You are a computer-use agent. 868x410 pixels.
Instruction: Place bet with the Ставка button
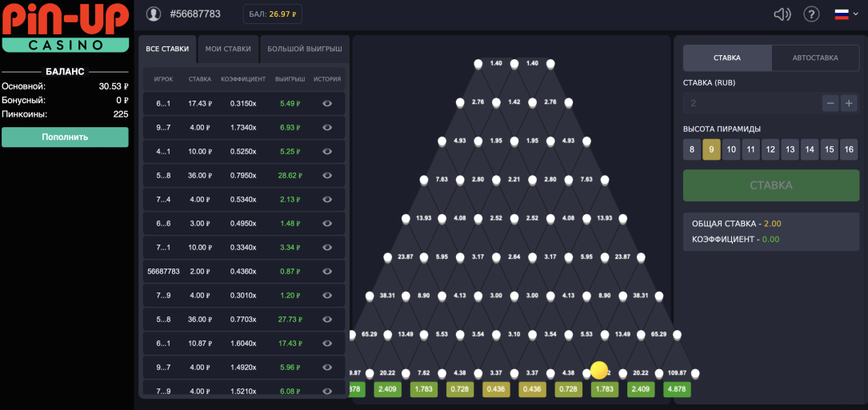pyautogui.click(x=770, y=185)
